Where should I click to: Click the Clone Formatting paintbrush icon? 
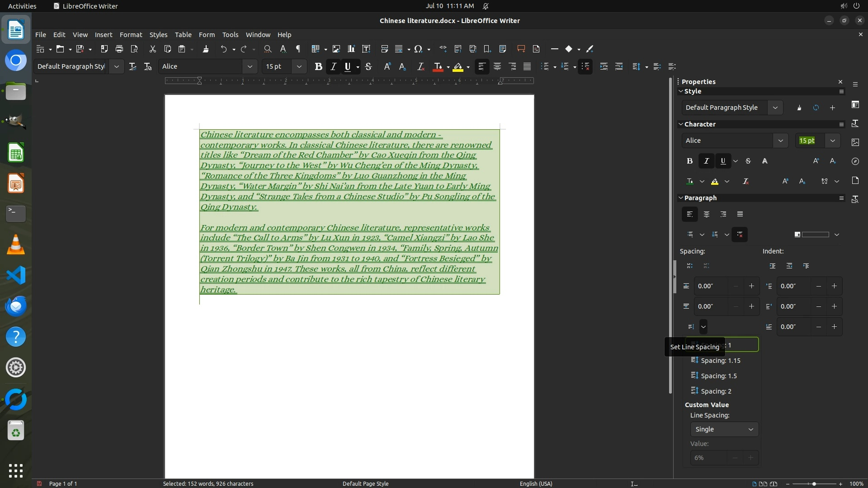pyautogui.click(x=206, y=49)
